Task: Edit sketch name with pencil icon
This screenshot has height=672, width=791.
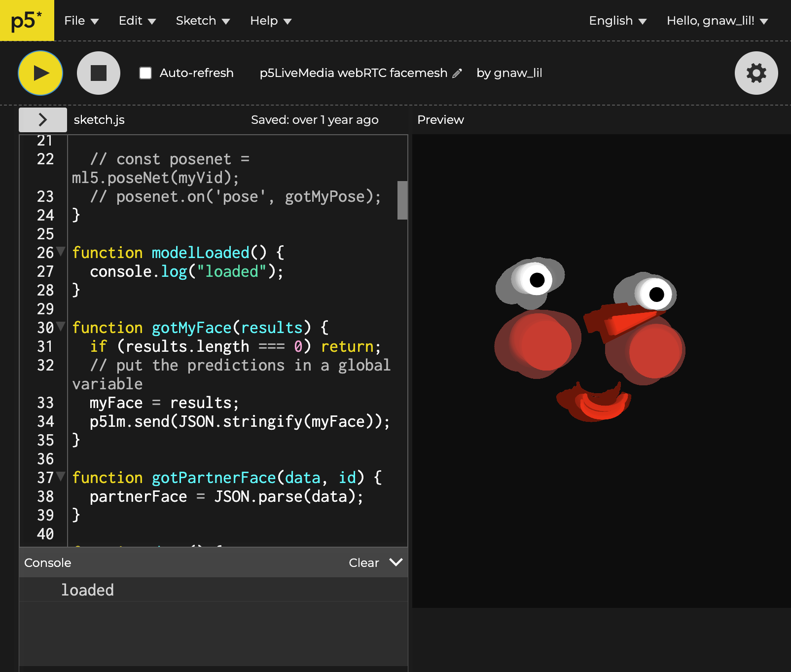Action: click(457, 74)
